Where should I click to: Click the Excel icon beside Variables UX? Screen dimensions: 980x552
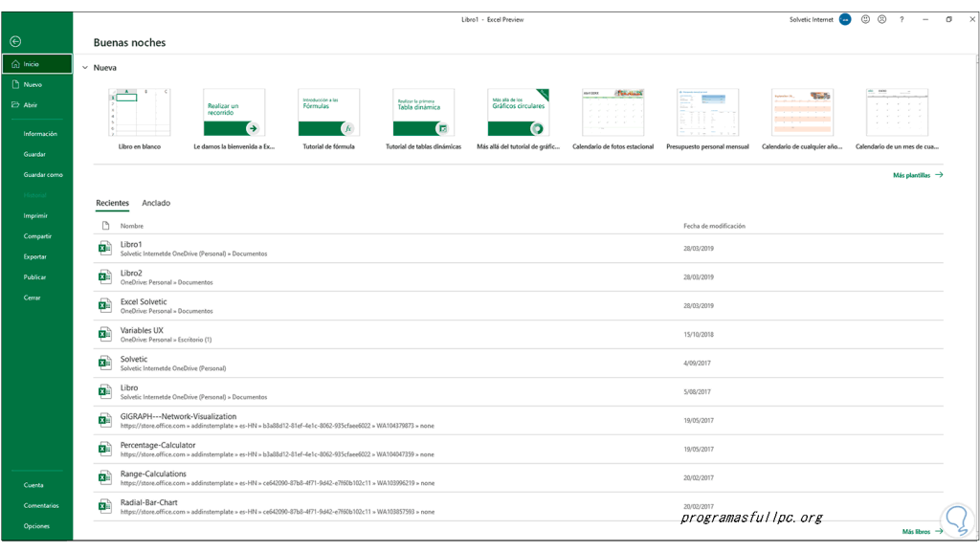click(104, 334)
